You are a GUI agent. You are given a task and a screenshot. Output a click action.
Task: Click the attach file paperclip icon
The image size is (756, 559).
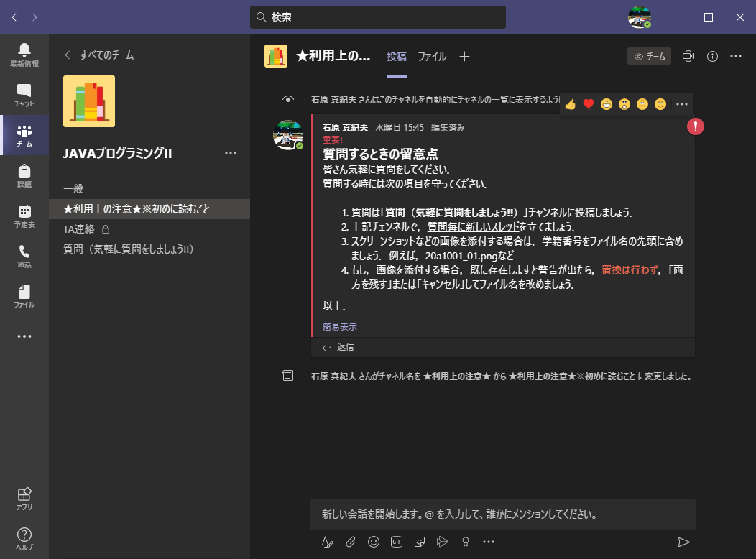coord(351,542)
